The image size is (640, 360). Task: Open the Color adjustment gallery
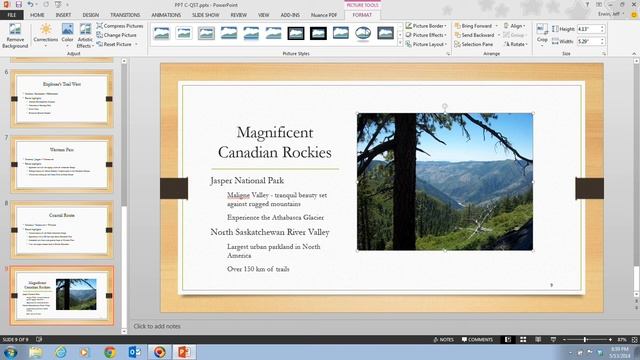[x=67, y=36]
